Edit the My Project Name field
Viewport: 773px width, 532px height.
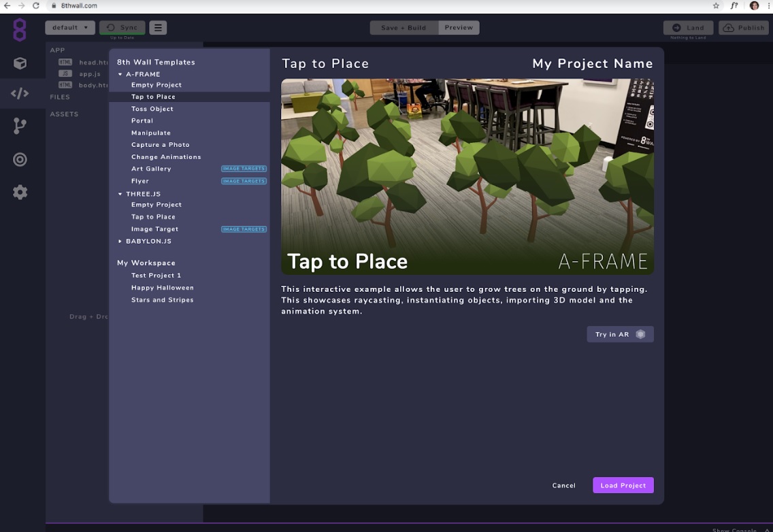[x=593, y=63]
